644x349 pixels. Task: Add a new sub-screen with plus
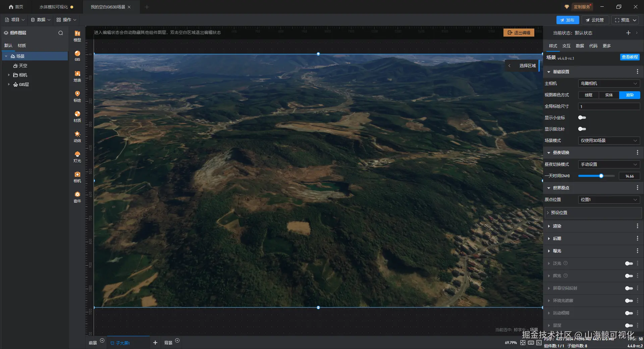click(x=155, y=343)
